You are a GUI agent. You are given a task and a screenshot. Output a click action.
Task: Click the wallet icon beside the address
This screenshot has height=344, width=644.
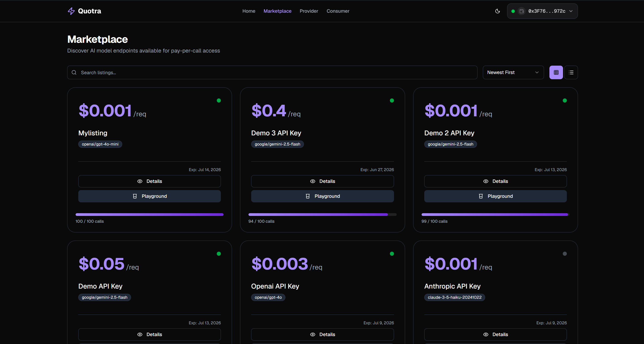[x=522, y=11]
